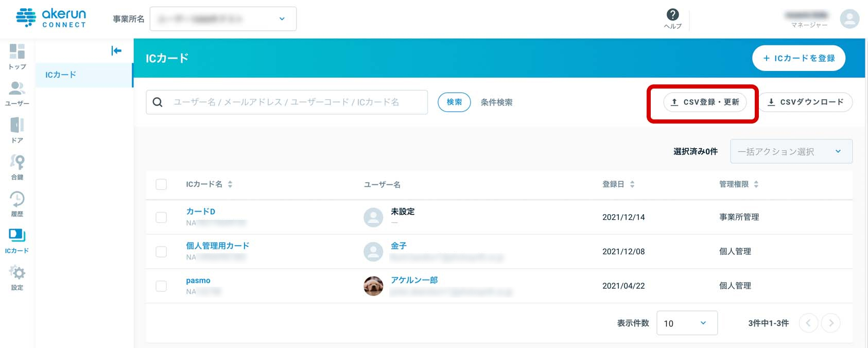868x348 pixels.
Task: Expand the 一括アクション選択 dropdown
Action: (x=791, y=151)
